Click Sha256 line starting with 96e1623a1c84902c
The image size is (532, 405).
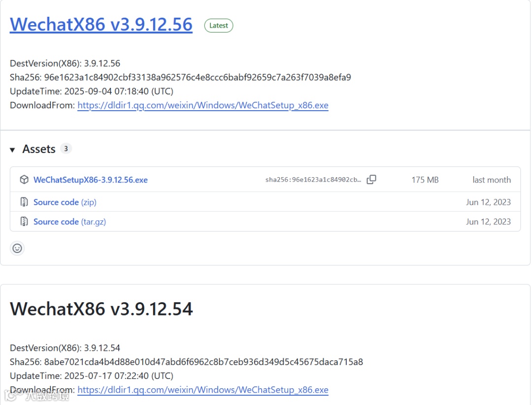pos(180,78)
